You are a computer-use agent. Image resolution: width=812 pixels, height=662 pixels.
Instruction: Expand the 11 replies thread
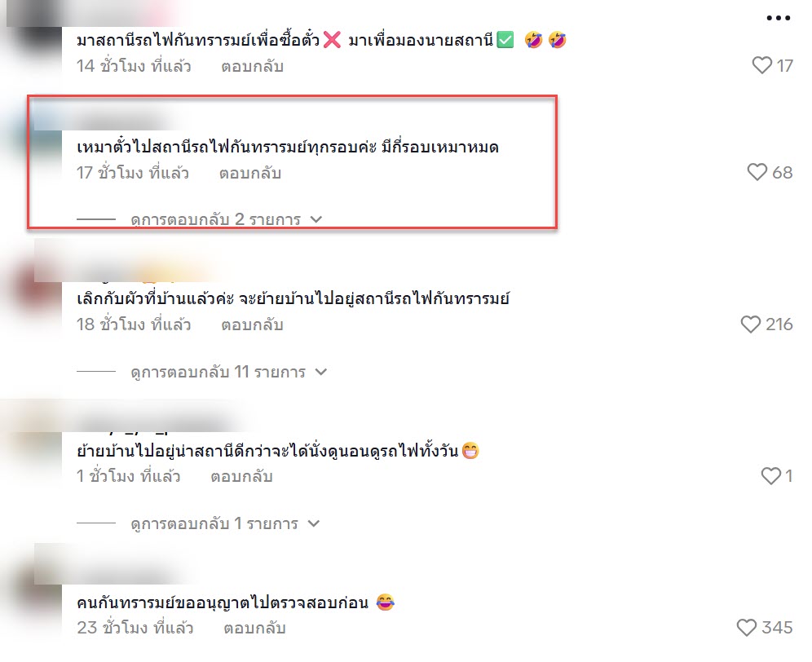(228, 372)
